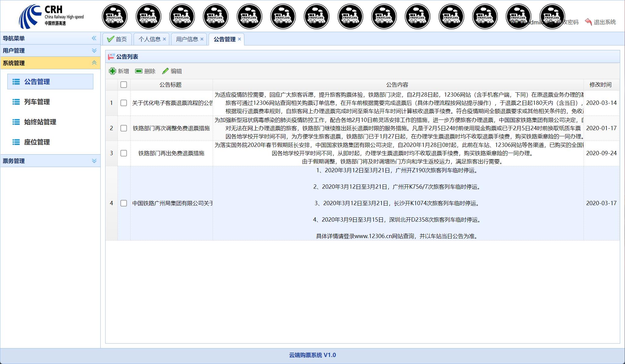Screen dimensions: 625x364
Task: Tick the checkbox of row 4 announcement
Action: pyautogui.click(x=124, y=203)
